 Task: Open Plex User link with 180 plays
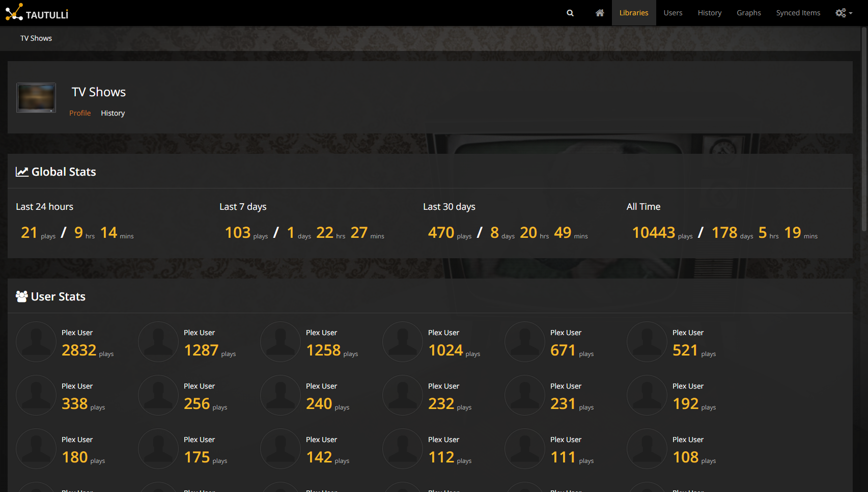point(77,440)
